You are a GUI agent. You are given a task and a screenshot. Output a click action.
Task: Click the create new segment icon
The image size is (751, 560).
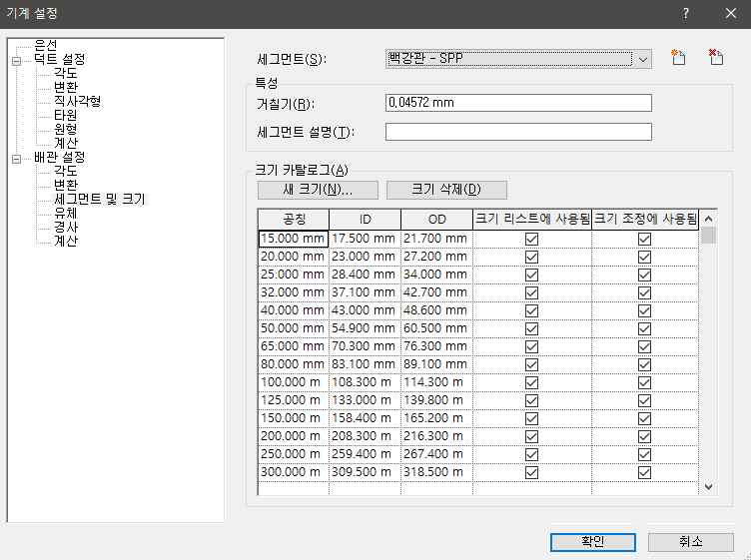pos(678,58)
